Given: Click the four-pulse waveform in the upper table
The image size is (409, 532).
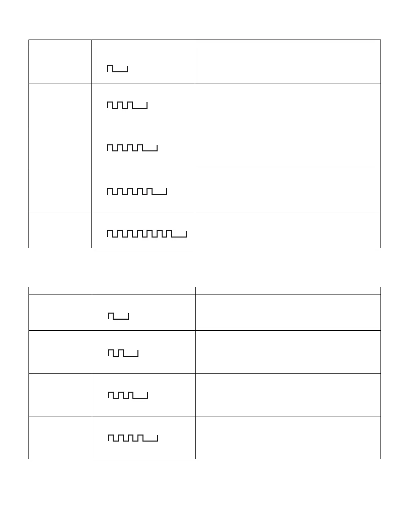Looking at the screenshot, I should [x=132, y=148].
